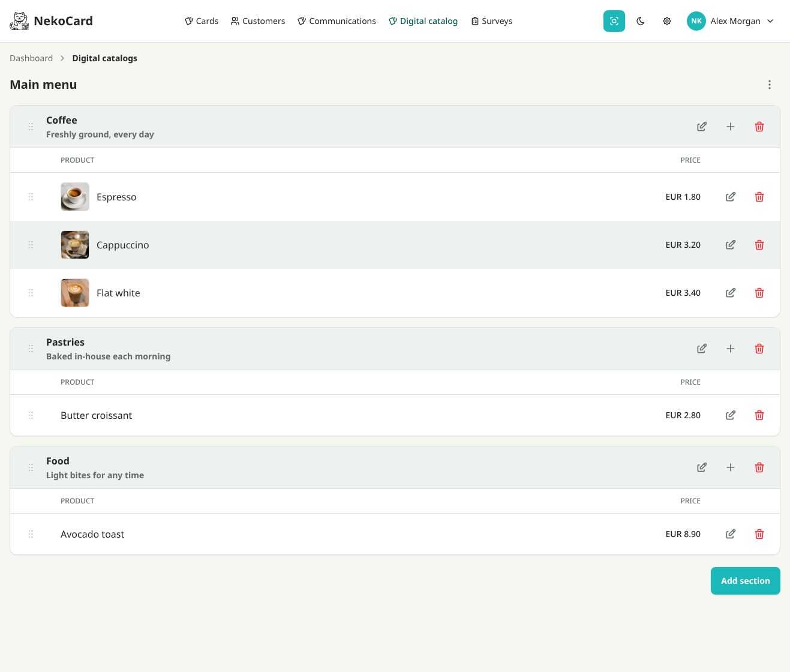The width and height of the screenshot is (790, 672).
Task: Open Main menu three-dot options
Action: (770, 85)
